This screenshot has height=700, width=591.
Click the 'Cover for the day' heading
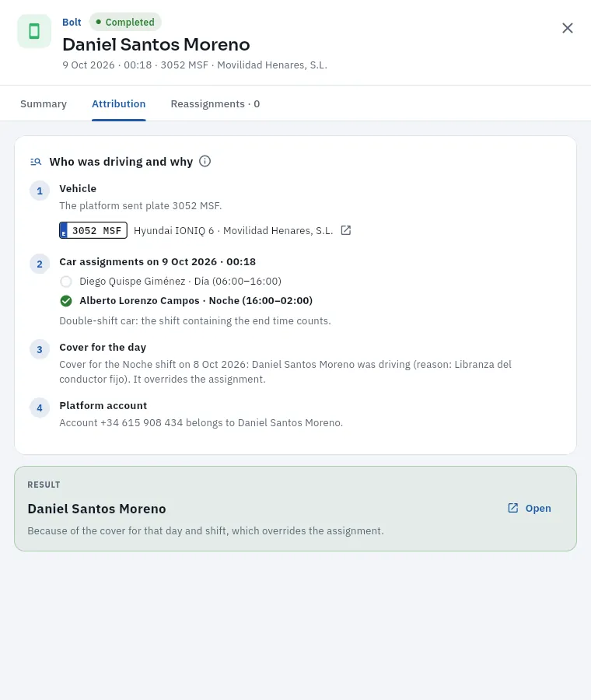(103, 348)
